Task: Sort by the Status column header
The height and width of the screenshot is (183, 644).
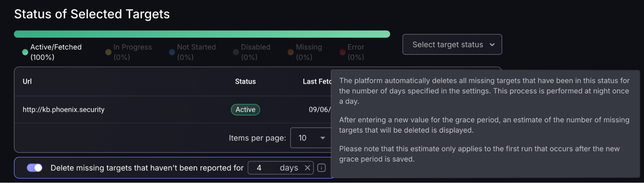Action: [x=245, y=82]
